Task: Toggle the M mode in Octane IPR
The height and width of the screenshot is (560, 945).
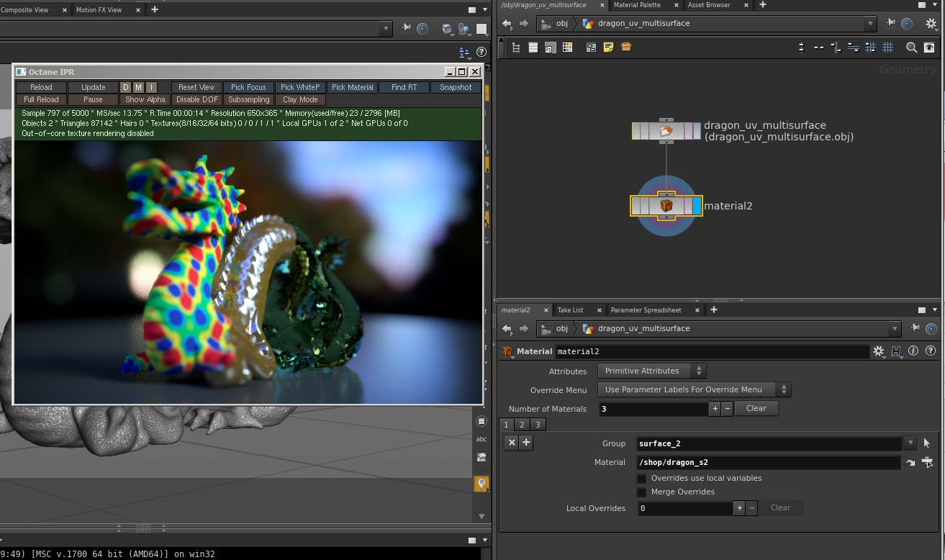Action: pyautogui.click(x=138, y=87)
